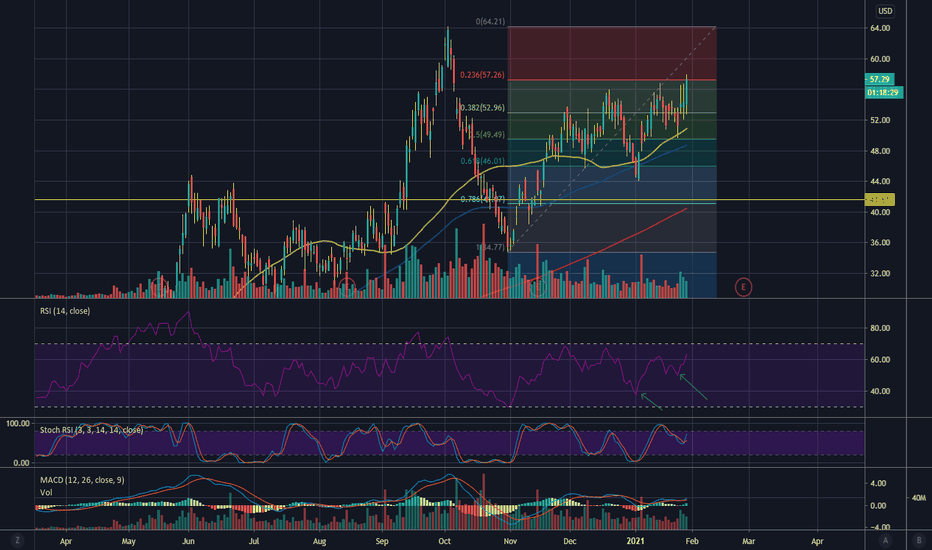Select the MACD (12, 26, close, 9) legend
Image resolution: width=932 pixels, height=550 pixels.
[x=82, y=480]
